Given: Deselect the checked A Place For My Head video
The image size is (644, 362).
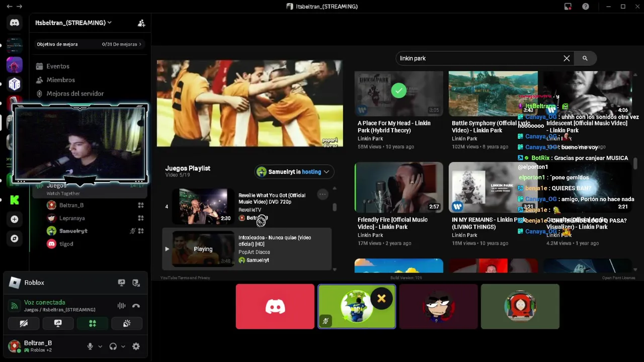Looking at the screenshot, I should point(398,91).
